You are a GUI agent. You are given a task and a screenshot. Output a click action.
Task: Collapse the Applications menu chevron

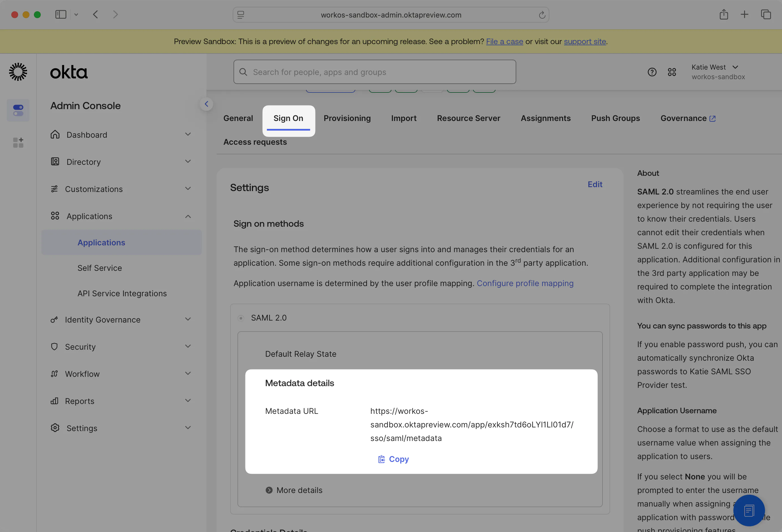pos(188,216)
